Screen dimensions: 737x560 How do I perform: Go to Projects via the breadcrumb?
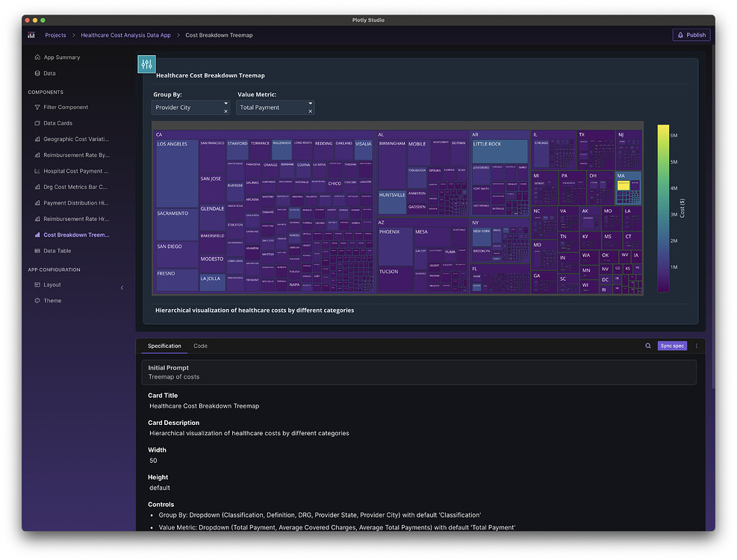55,34
